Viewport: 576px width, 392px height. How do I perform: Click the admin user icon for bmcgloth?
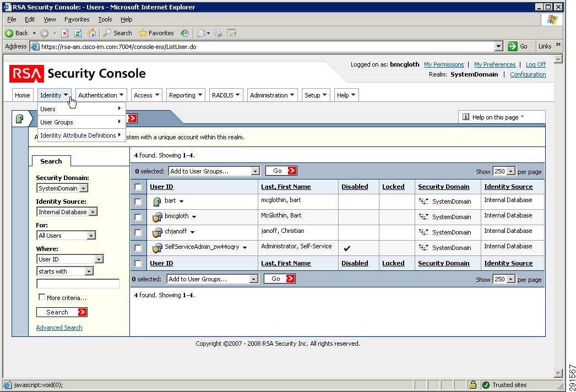point(157,217)
